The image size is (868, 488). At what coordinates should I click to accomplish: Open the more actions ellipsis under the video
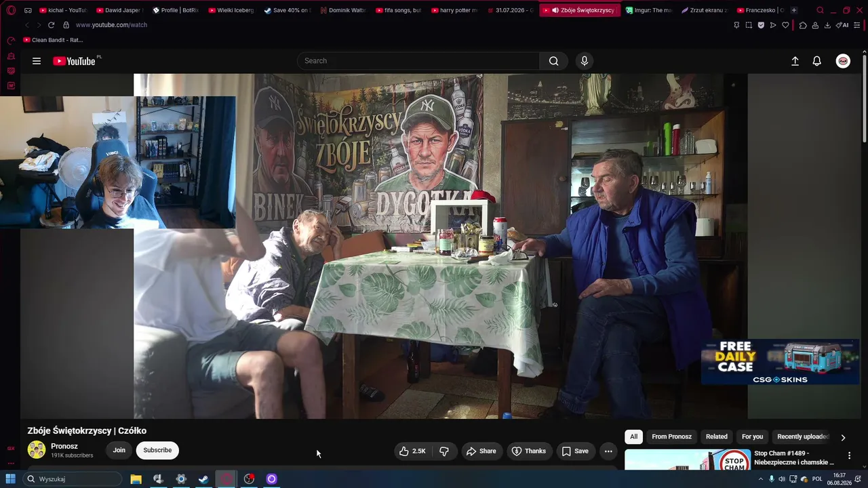click(x=608, y=451)
